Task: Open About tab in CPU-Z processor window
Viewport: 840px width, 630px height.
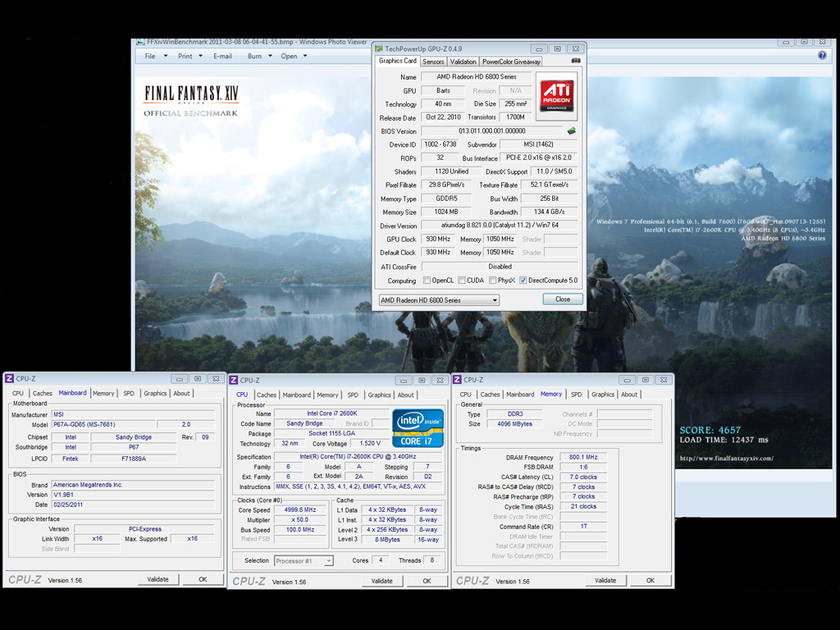Action: pyautogui.click(x=405, y=395)
